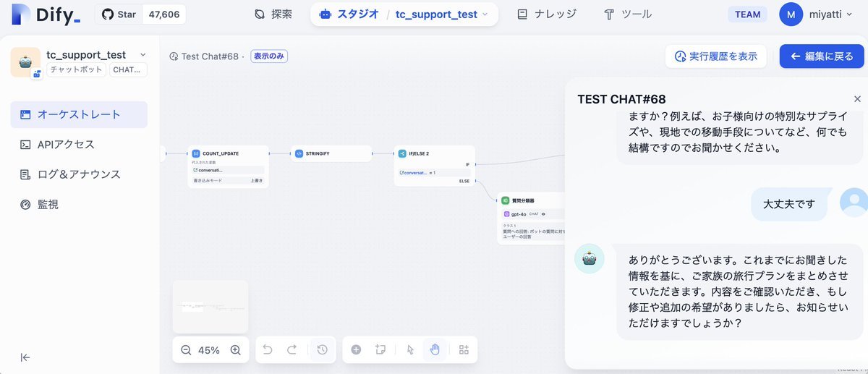Click the 実行履歴 clock-play icon

pyautogui.click(x=680, y=56)
